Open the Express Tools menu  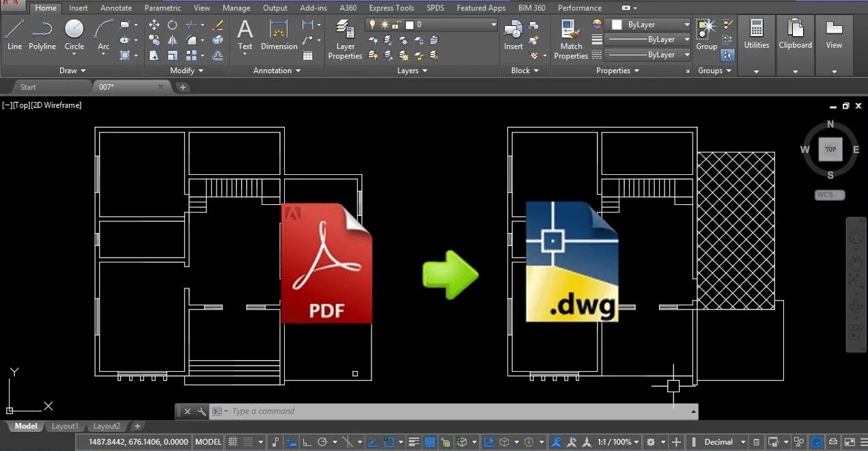[391, 8]
